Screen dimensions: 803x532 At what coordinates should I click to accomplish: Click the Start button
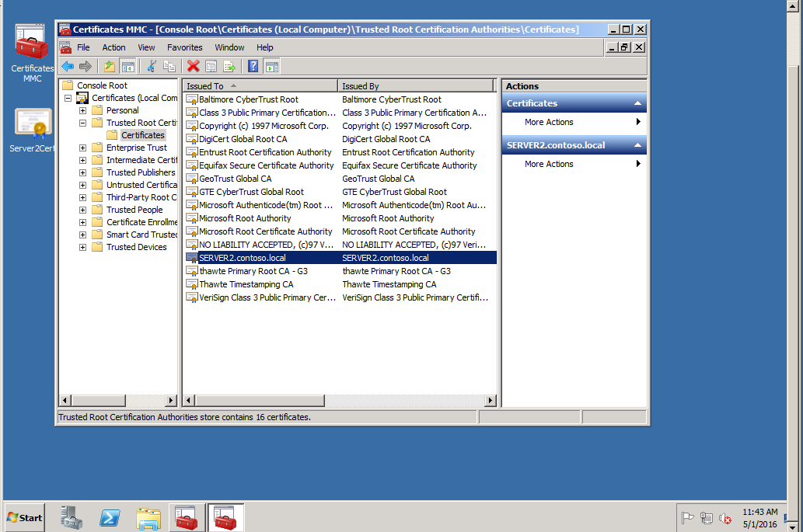(x=25, y=518)
